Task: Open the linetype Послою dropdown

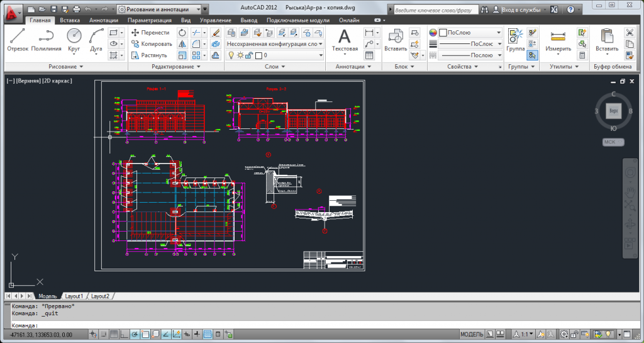Action: [470, 55]
